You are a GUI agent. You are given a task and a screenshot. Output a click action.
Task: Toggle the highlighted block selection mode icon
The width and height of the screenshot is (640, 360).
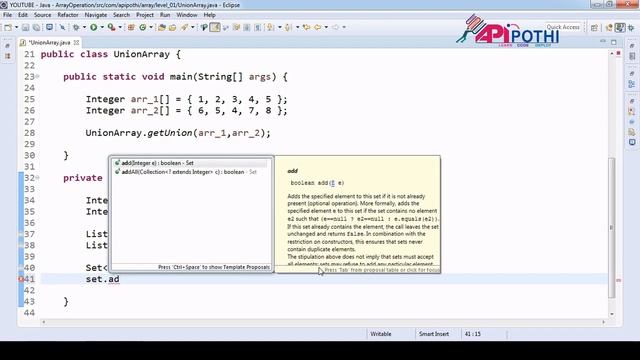coord(215,27)
